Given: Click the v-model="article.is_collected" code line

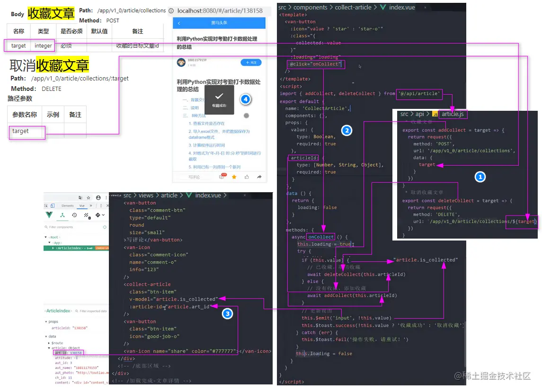Looking at the screenshot, I should 174,299.
